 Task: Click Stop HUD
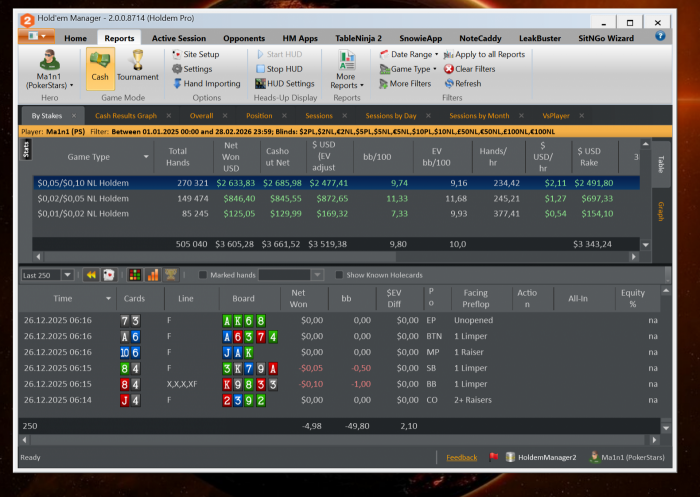(x=279, y=69)
